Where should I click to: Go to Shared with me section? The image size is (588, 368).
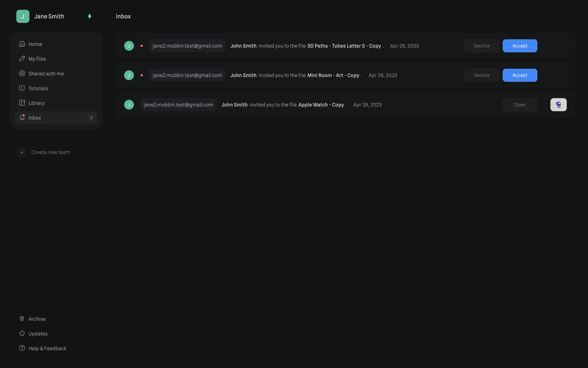(46, 74)
